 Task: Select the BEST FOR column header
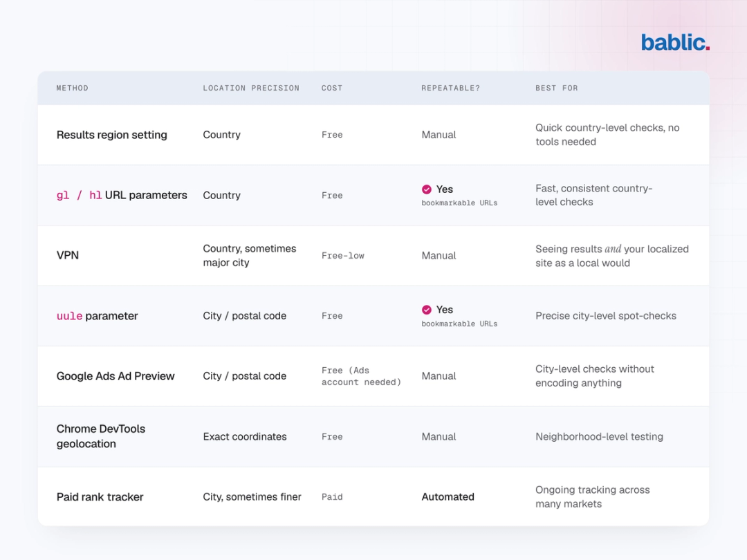(556, 88)
